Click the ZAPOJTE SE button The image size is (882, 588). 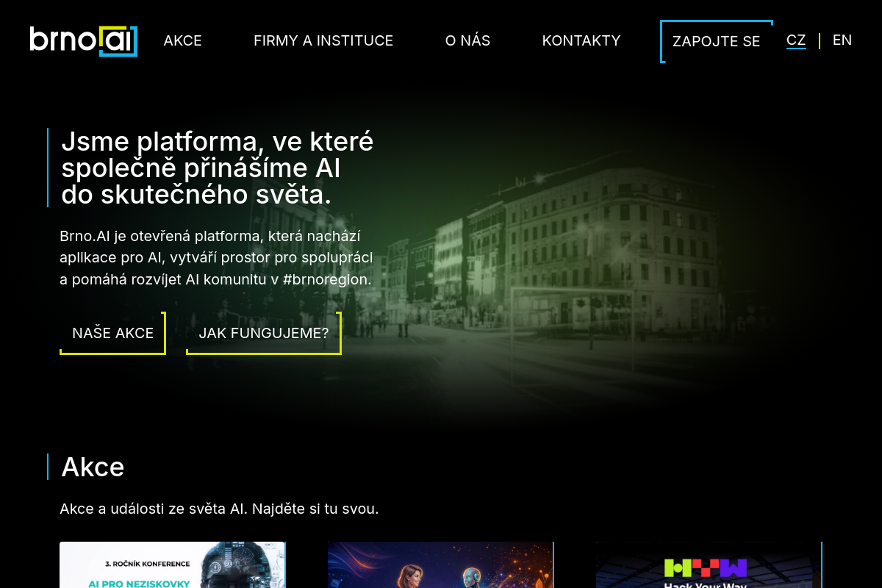(717, 41)
